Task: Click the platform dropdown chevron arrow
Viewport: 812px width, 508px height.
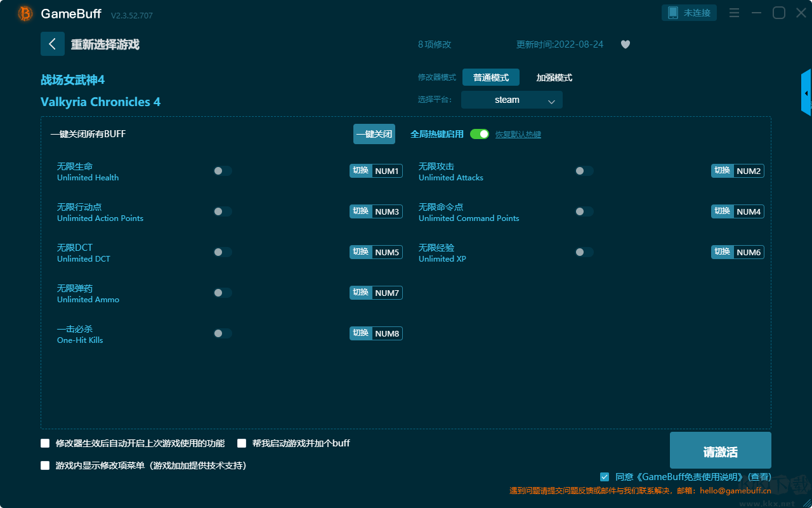Action: (551, 101)
